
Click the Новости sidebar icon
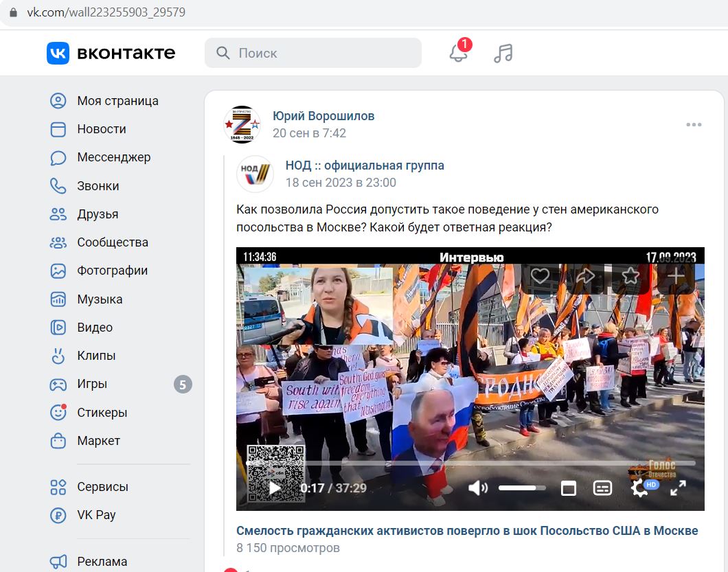tap(58, 129)
